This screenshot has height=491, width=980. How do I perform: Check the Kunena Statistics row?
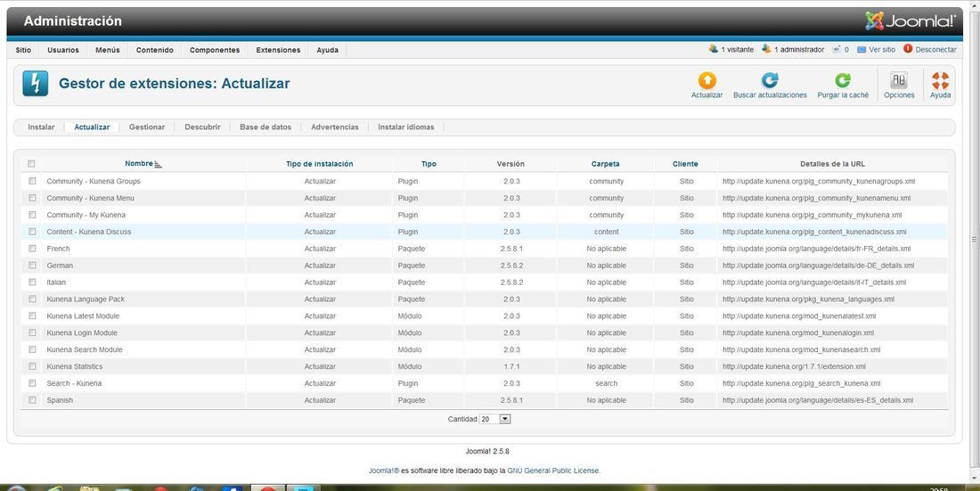[32, 366]
